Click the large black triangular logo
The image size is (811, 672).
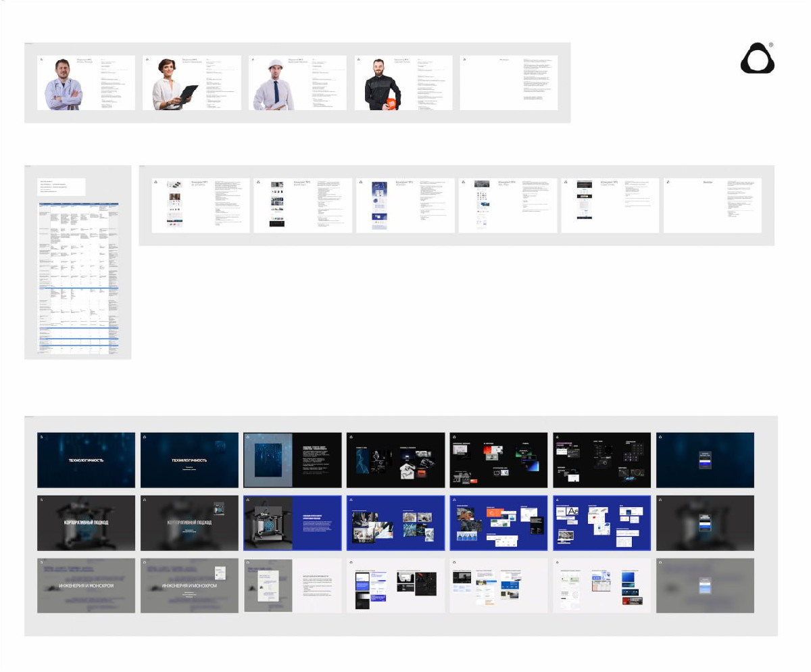(757, 57)
